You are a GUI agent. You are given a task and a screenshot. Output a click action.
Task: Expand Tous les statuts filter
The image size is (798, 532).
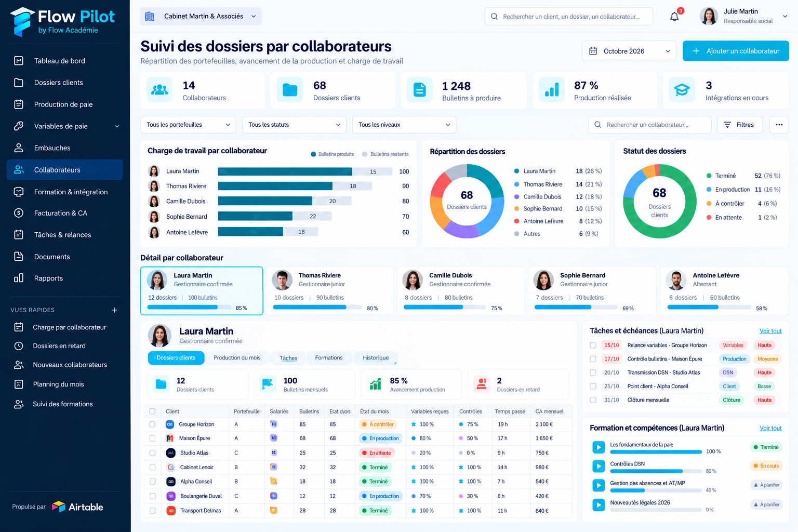click(x=294, y=125)
